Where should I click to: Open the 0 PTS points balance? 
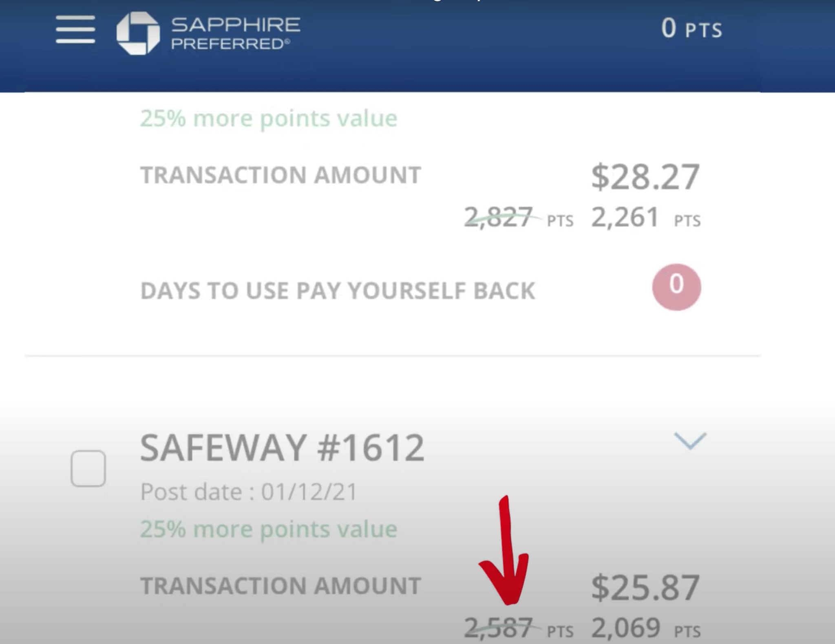point(692,29)
